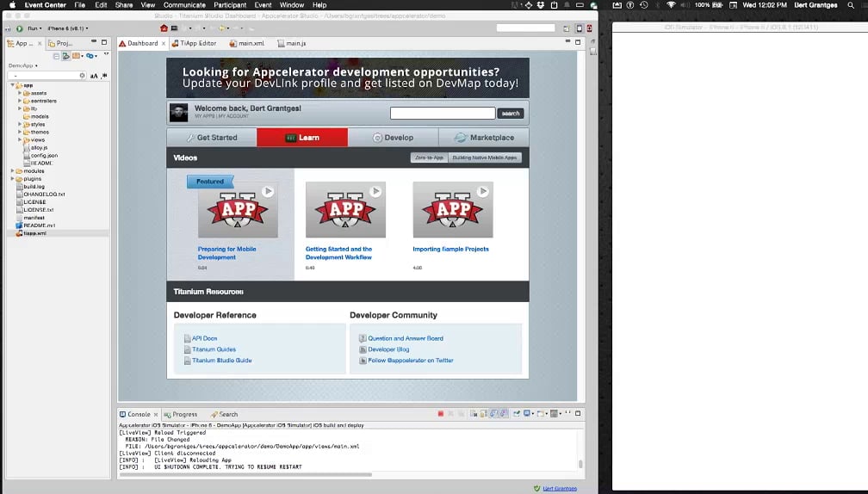Open the Titanium Studio Guide link
The height and width of the screenshot is (494, 868).
click(221, 361)
